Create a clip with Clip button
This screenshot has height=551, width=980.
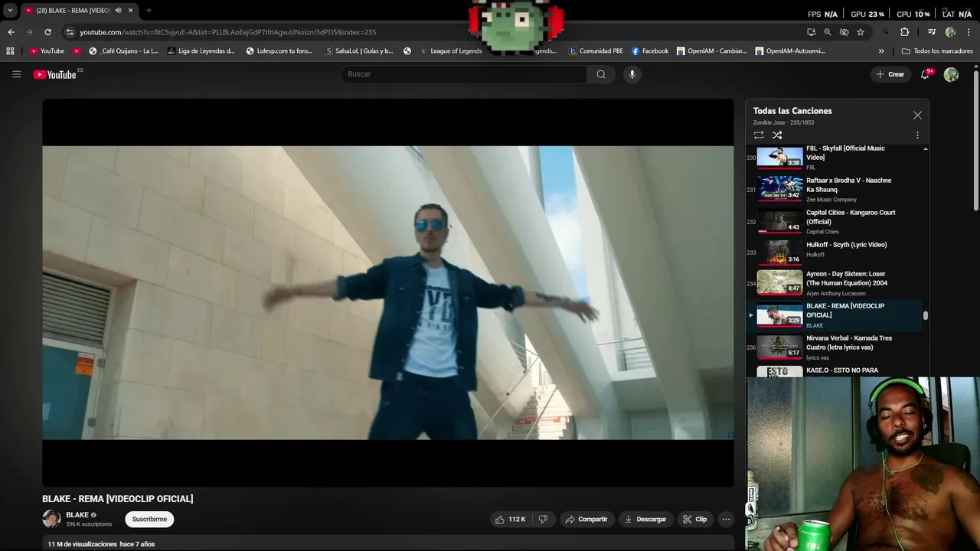[x=695, y=519]
